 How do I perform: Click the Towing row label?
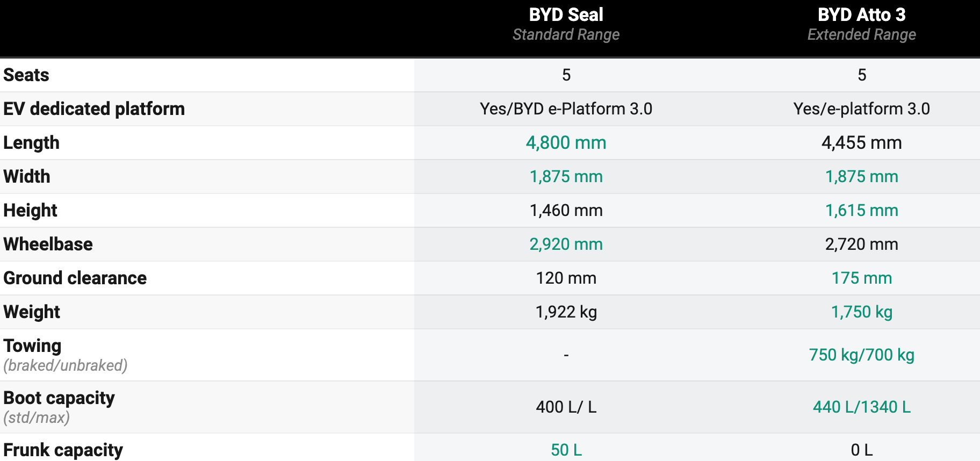[x=32, y=346]
